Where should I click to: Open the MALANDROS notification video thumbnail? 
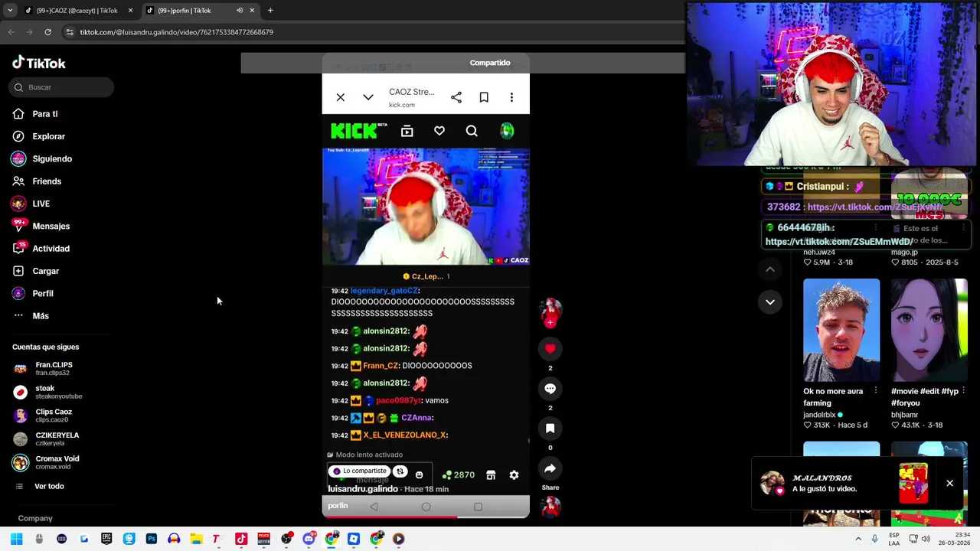tap(913, 483)
